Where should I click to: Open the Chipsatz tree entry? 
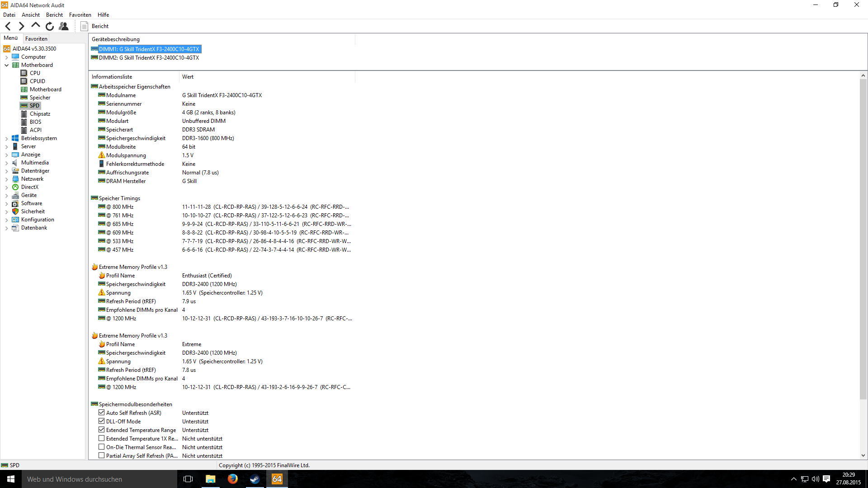pyautogui.click(x=40, y=114)
